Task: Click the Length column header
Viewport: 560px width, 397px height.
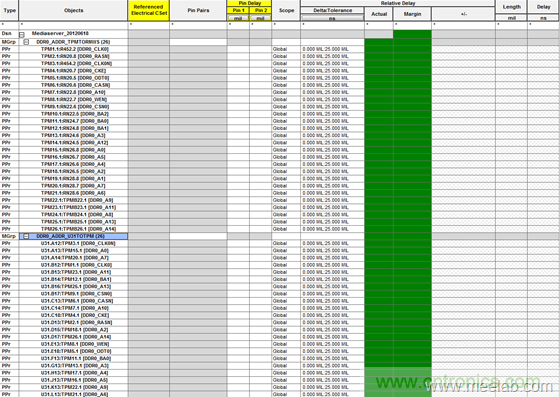Action: [511, 7]
